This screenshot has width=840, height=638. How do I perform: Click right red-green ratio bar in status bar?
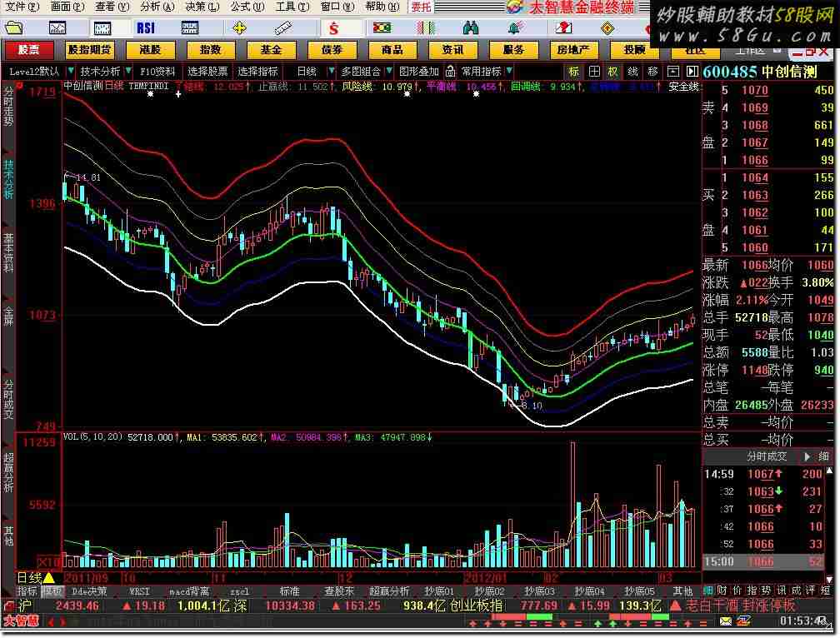pos(638,617)
